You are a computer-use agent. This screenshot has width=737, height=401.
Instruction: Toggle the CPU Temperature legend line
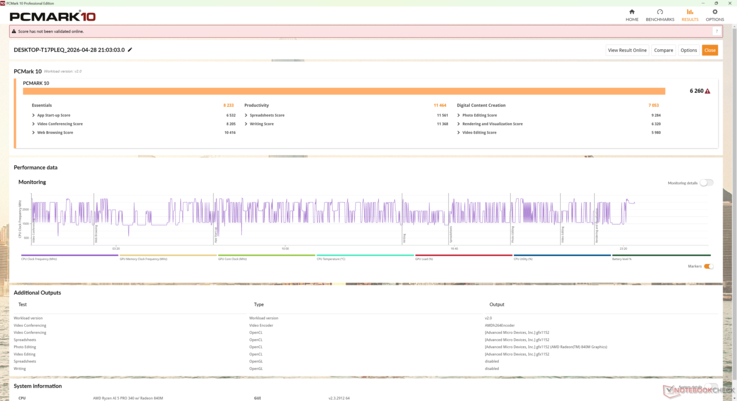click(x=365, y=257)
